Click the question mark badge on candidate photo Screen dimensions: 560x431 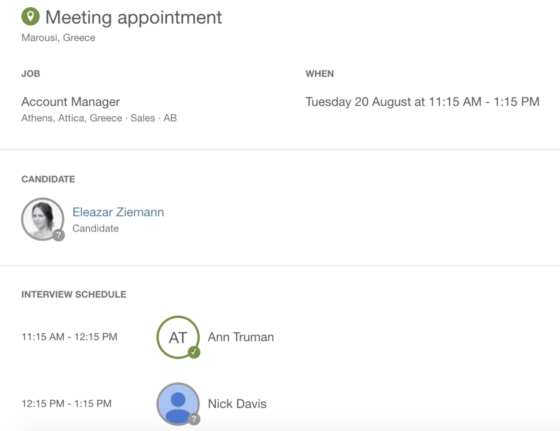point(59,235)
